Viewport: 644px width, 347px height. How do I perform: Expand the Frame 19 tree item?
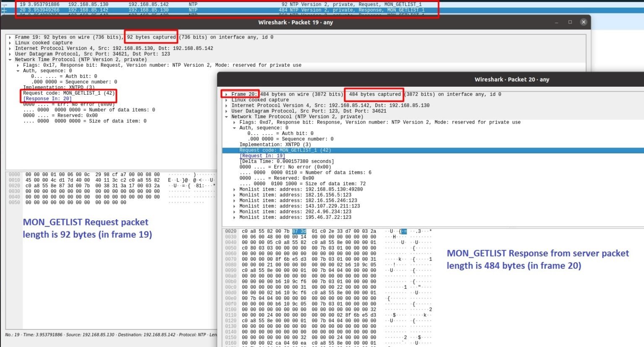click(10, 37)
